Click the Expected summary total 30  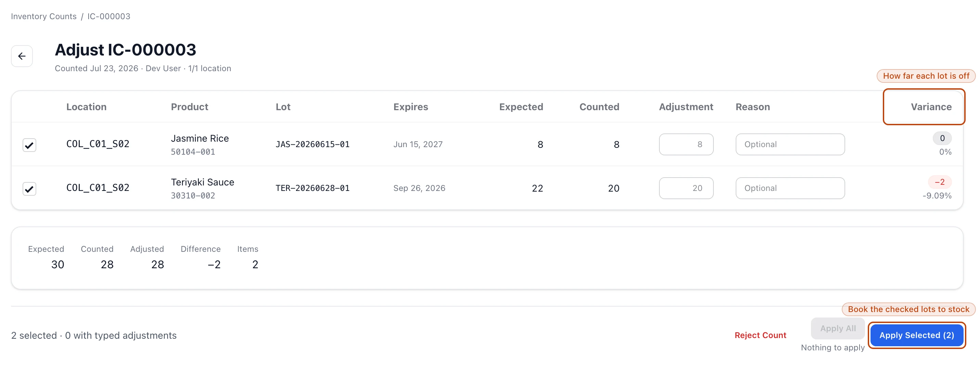[57, 264]
